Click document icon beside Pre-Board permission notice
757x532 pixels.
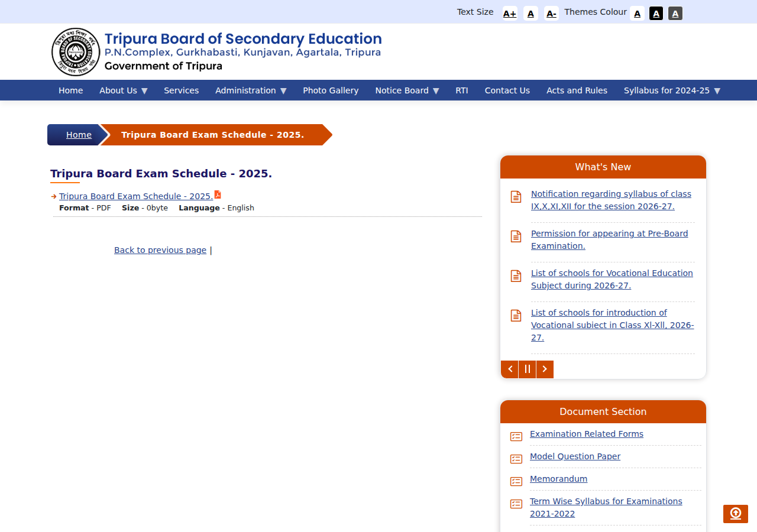coord(516,236)
